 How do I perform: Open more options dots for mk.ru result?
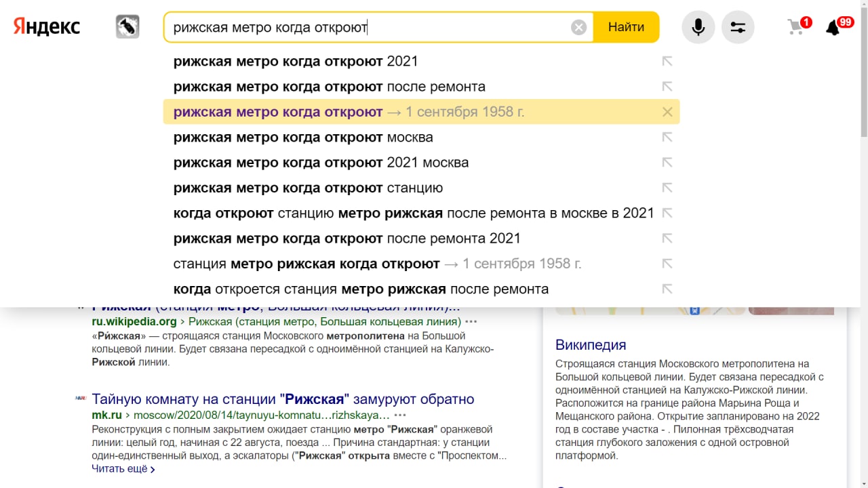400,415
